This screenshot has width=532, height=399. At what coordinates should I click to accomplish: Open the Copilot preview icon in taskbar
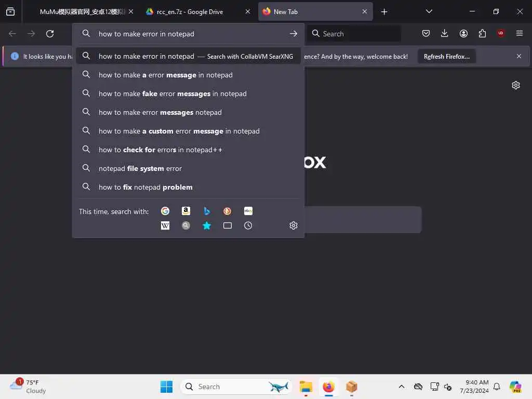515,387
